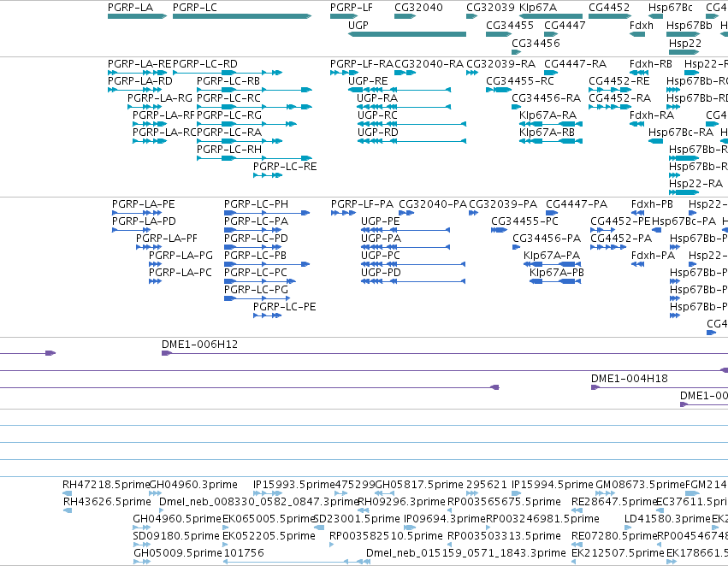Click the PGRP-LC-RC transcript label
The width and height of the screenshot is (728, 566).
[228, 98]
